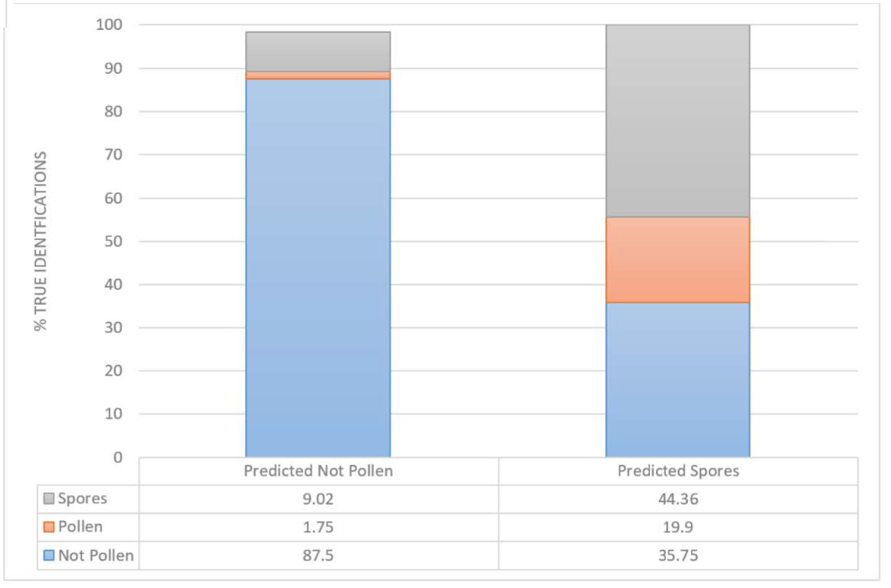Select the 19.9 value in the Pollen row
891x588 pixels.
coord(678,527)
